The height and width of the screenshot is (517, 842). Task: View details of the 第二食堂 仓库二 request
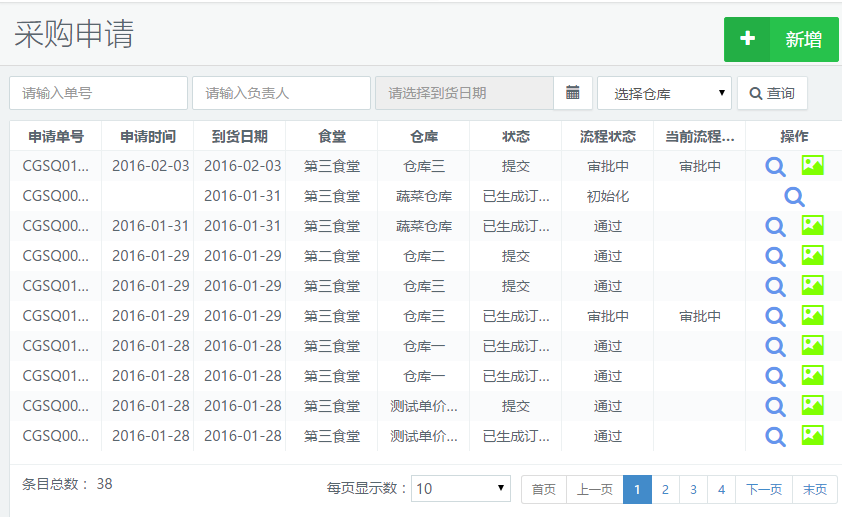tap(775, 257)
